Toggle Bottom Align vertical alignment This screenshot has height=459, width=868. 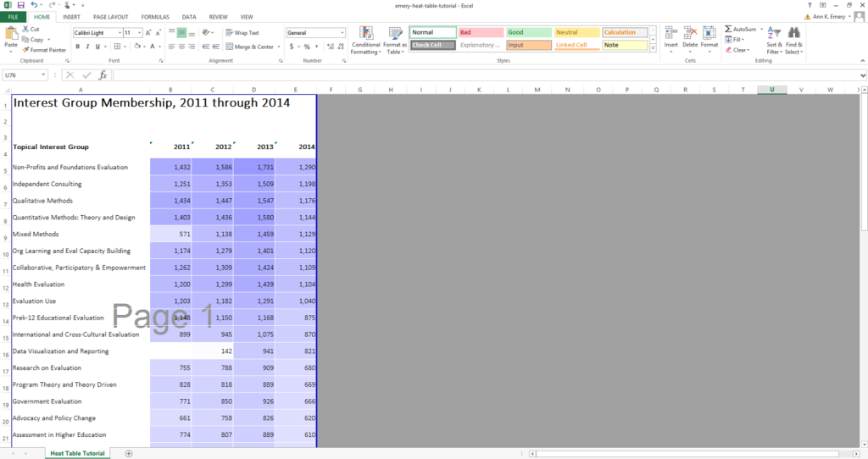(192, 33)
